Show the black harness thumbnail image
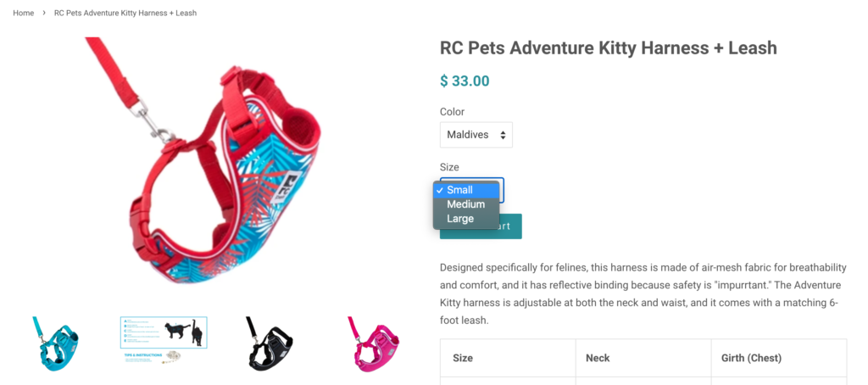The image size is (868, 385). (x=270, y=343)
